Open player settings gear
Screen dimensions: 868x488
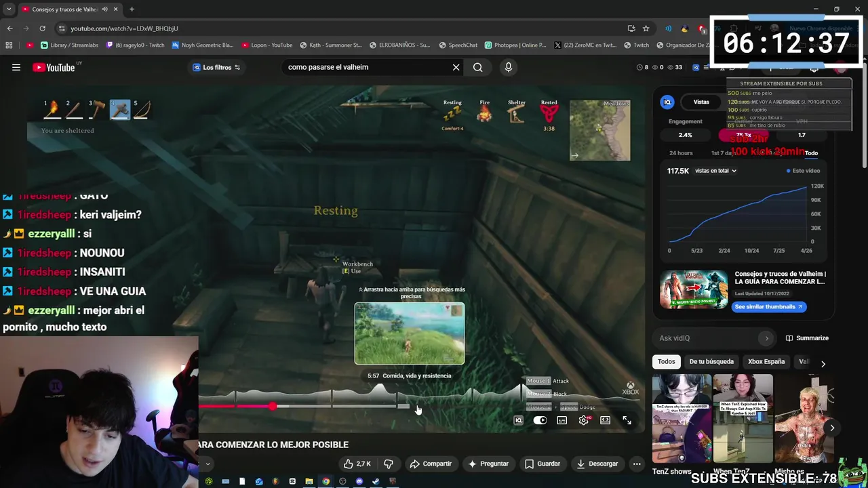[584, 420]
